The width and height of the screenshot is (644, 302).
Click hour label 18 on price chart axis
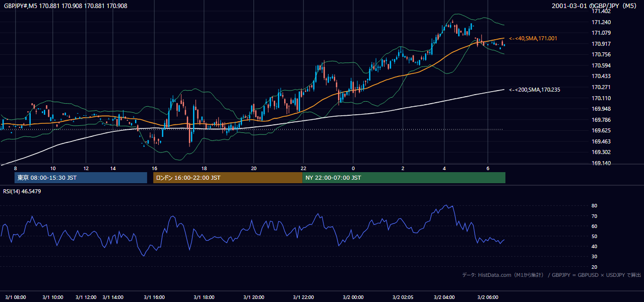point(204,168)
